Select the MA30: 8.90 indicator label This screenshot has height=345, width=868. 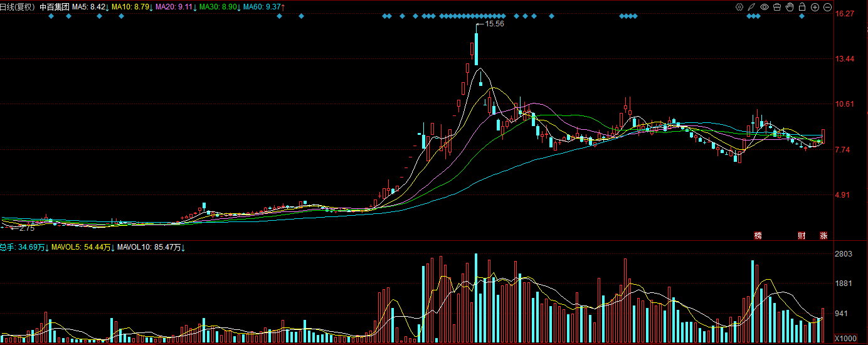point(220,7)
